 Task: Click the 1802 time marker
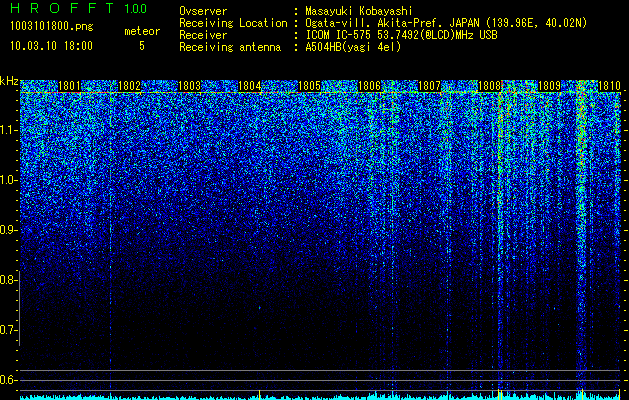click(x=130, y=86)
